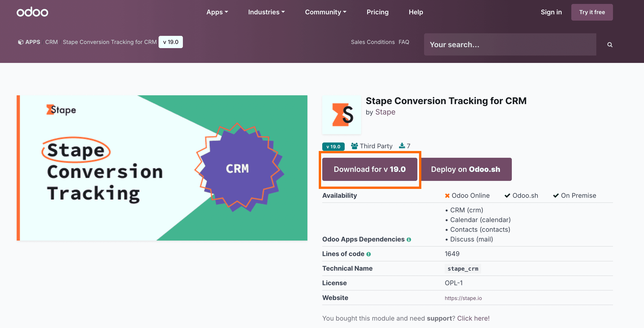Click the Third Party label
Screen dimensions: 644x328
pyautogui.click(x=376, y=146)
